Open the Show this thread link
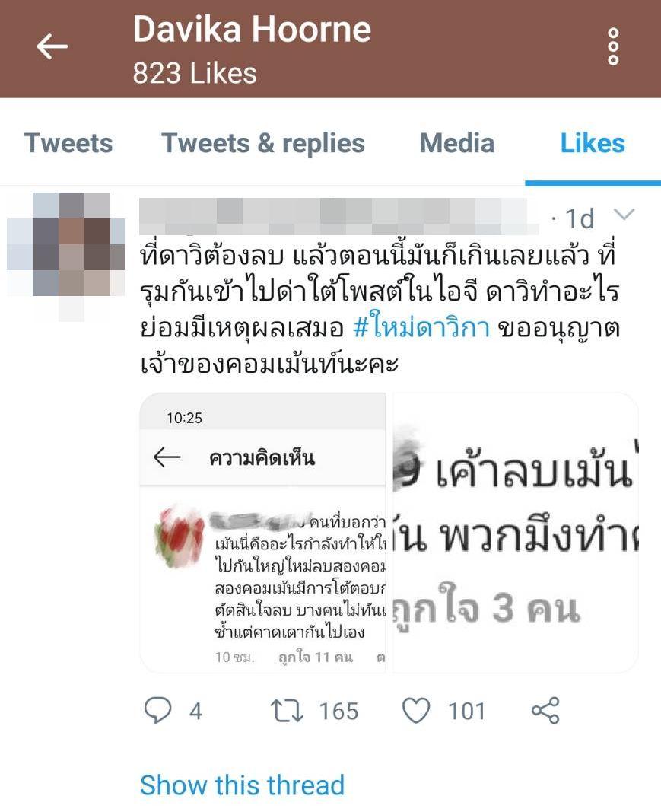The image size is (661, 812). pos(242,785)
